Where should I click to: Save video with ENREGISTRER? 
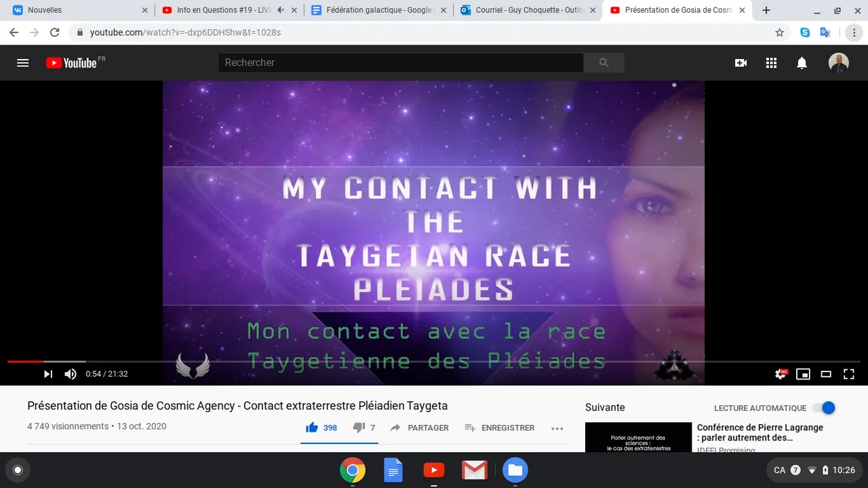click(499, 428)
